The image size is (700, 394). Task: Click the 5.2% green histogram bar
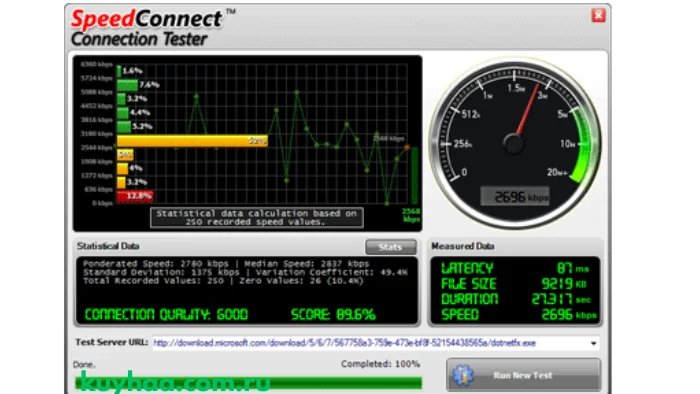point(124,127)
